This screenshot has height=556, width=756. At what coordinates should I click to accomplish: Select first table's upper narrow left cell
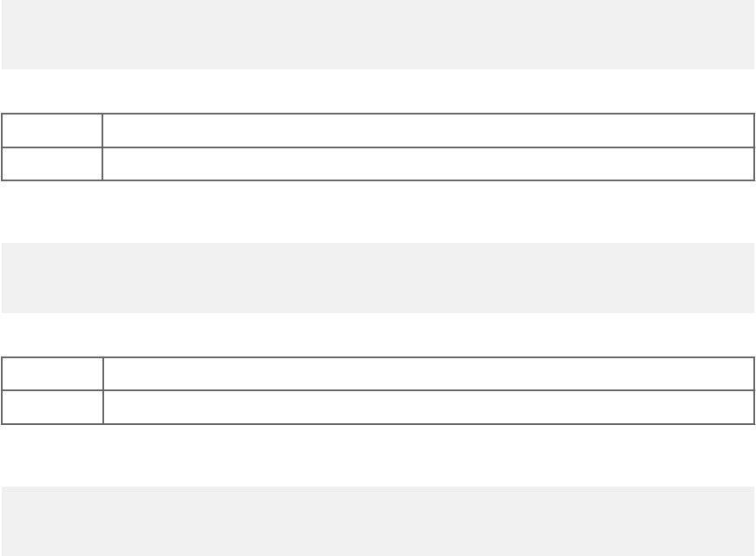coord(51,131)
